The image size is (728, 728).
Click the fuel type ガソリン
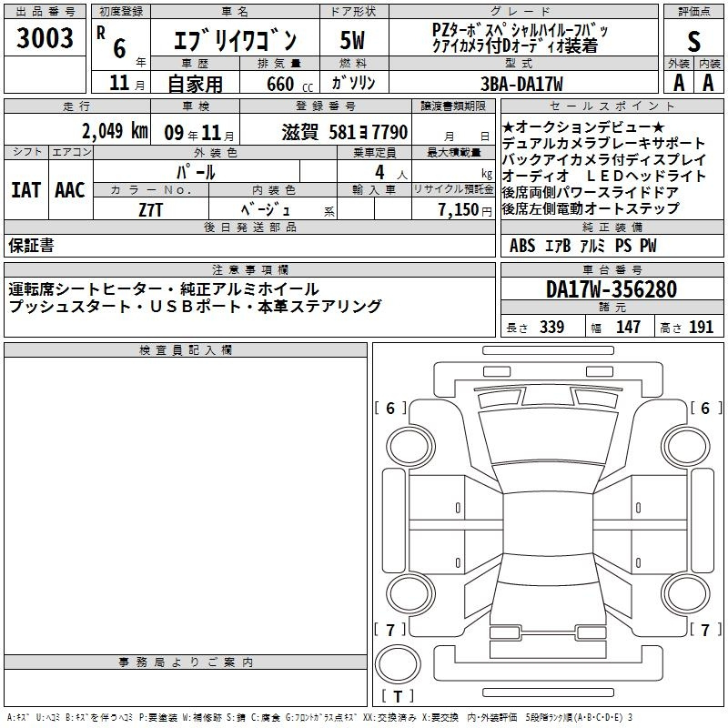click(353, 83)
